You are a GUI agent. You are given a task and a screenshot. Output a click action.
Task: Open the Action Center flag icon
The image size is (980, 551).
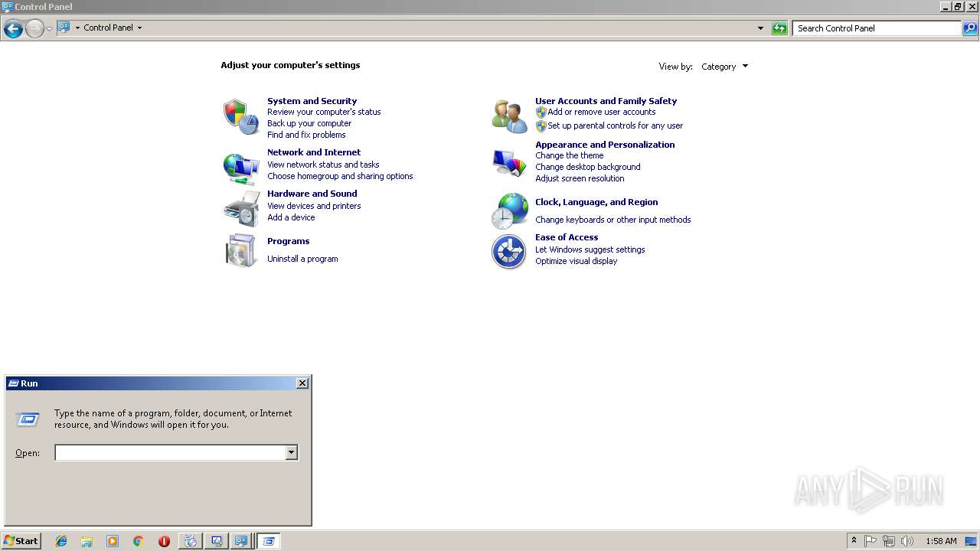pos(871,541)
